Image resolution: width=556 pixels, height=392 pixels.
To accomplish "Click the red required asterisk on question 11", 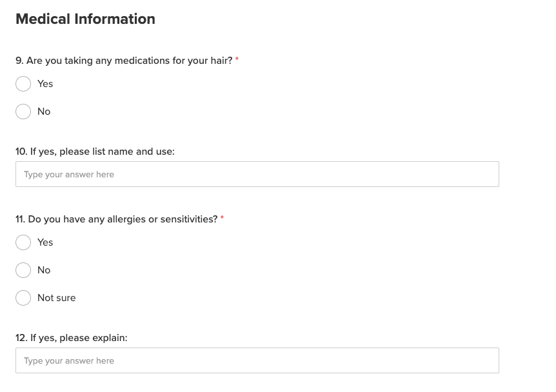I will (x=222, y=219).
